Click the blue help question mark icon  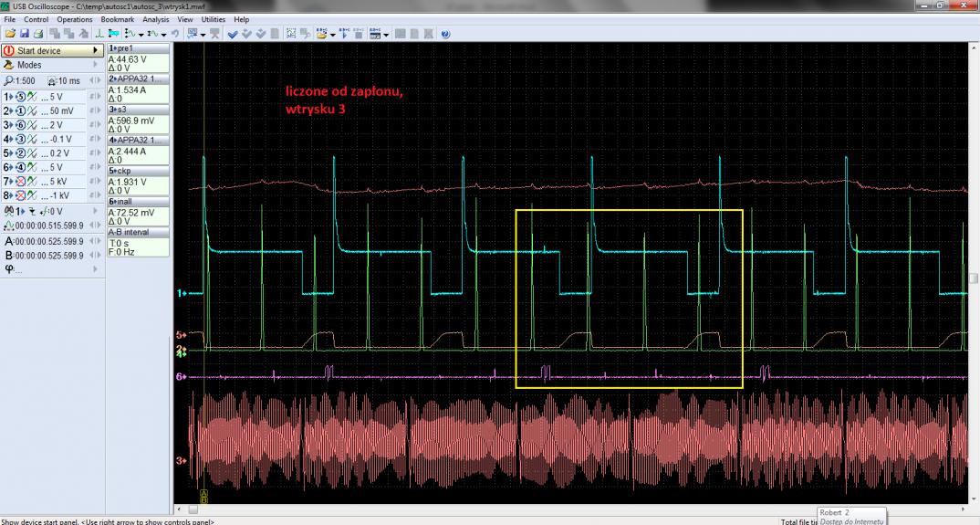(x=444, y=34)
